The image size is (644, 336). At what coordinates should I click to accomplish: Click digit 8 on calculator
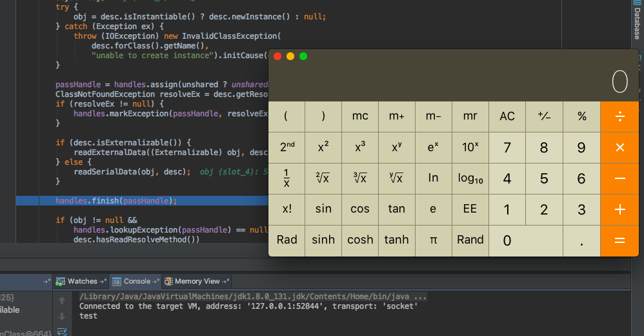point(544,147)
